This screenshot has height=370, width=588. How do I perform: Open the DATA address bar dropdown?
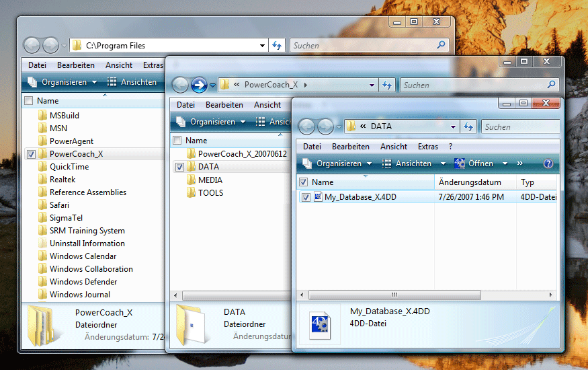tap(454, 127)
